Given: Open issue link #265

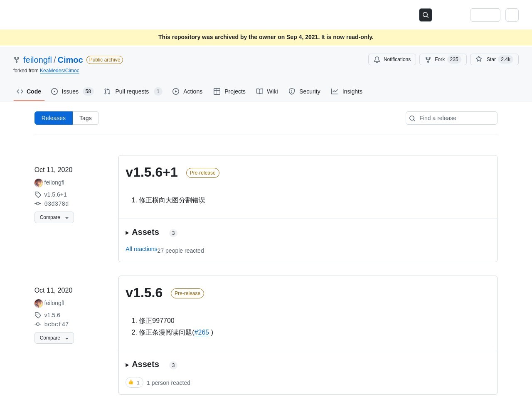Looking at the screenshot, I should pos(202,332).
